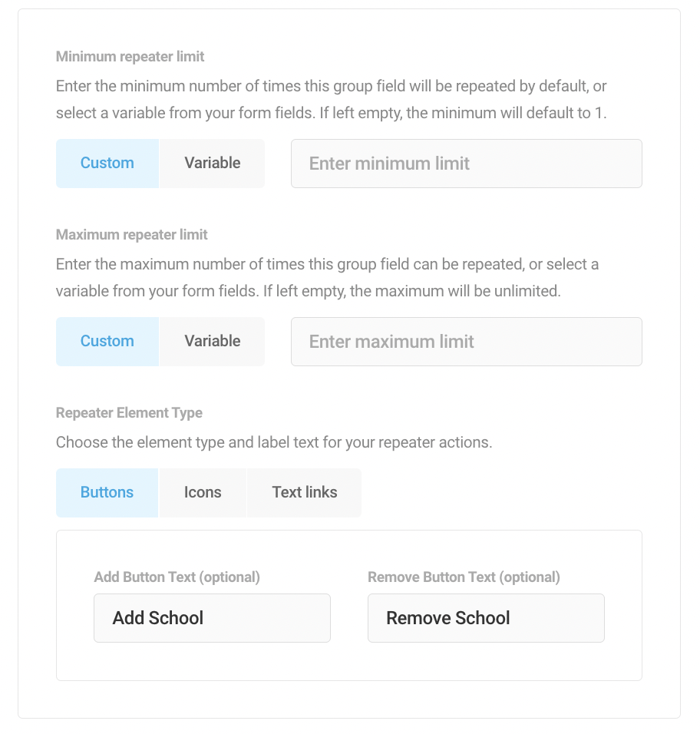Click the minimum limit description text
700x734 pixels.
point(331,100)
